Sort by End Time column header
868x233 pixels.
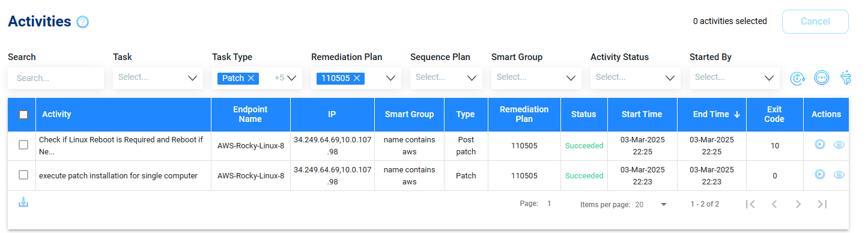point(712,114)
